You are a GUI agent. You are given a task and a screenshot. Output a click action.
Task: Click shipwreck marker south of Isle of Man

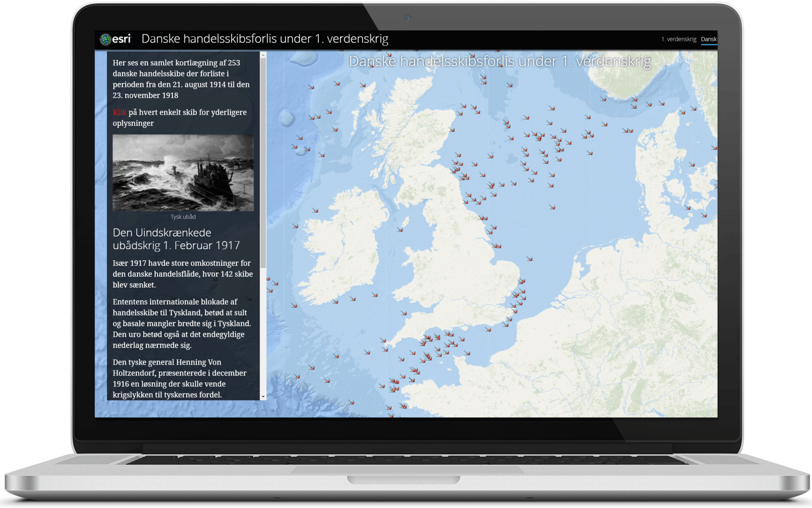(400, 229)
